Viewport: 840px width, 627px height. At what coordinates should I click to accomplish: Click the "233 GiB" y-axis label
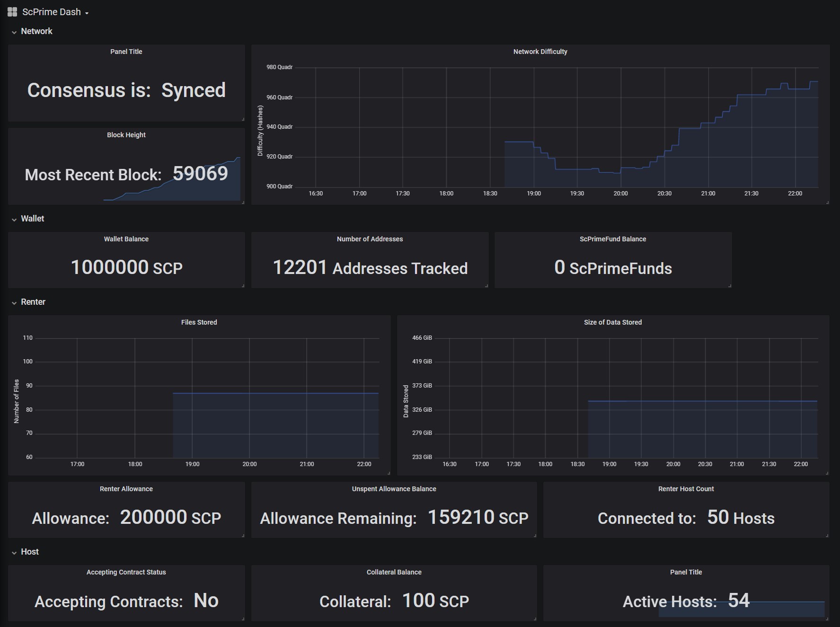(x=422, y=457)
